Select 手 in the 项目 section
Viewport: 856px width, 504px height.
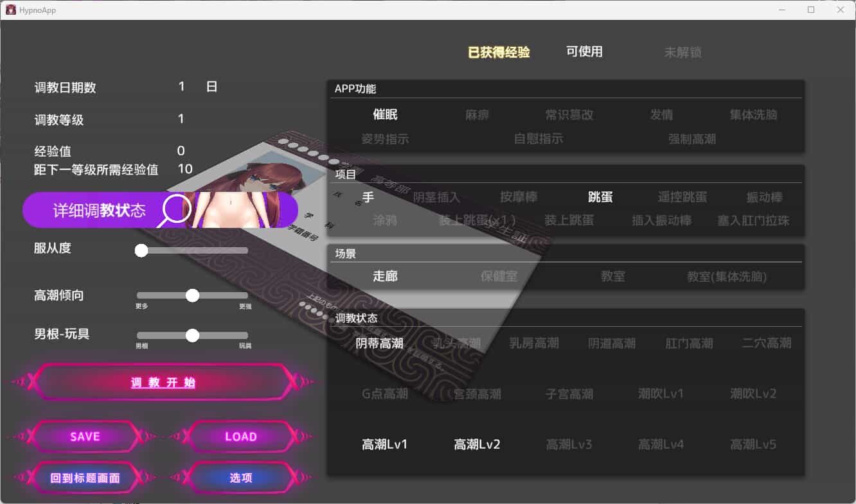tap(368, 197)
